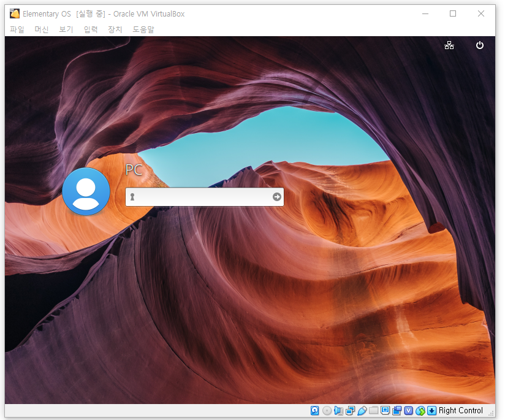Click the mouse integration status icon

[420, 410]
